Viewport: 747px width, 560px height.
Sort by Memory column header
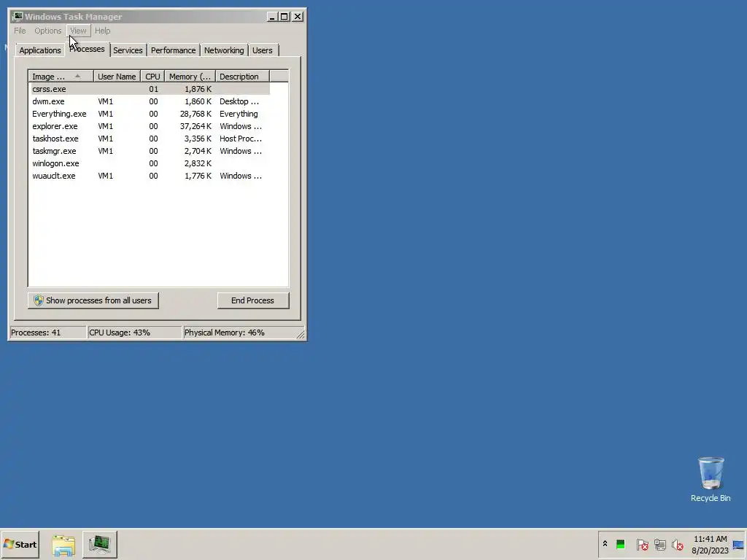pos(190,77)
